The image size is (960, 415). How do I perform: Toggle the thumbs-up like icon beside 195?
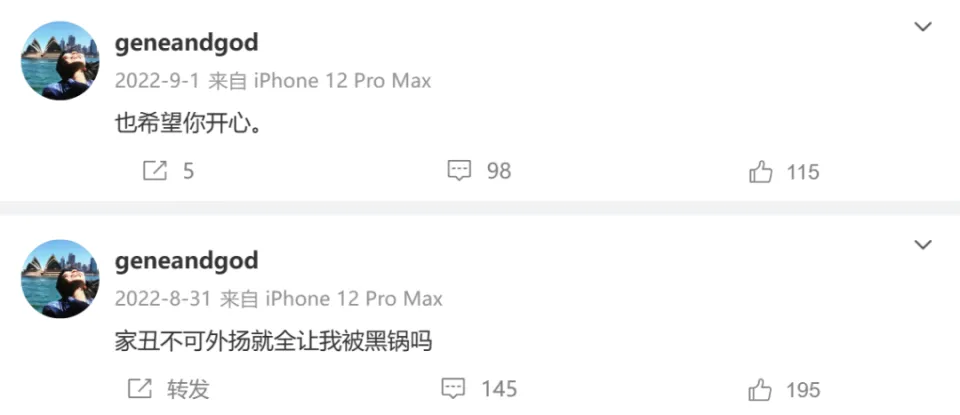(760, 390)
